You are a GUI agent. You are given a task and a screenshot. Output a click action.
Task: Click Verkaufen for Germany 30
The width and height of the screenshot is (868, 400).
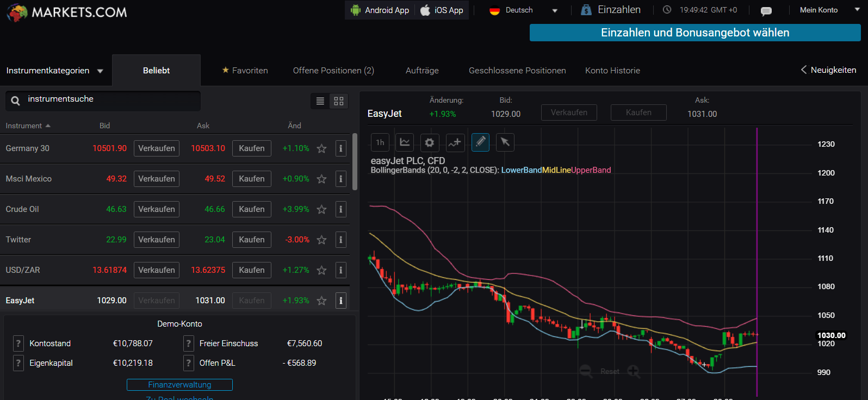tap(157, 148)
